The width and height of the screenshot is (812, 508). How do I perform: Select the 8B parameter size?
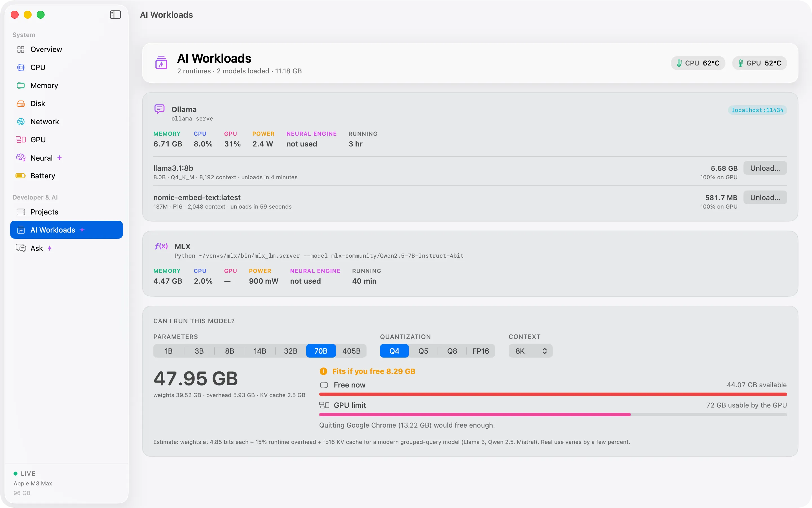pos(230,351)
